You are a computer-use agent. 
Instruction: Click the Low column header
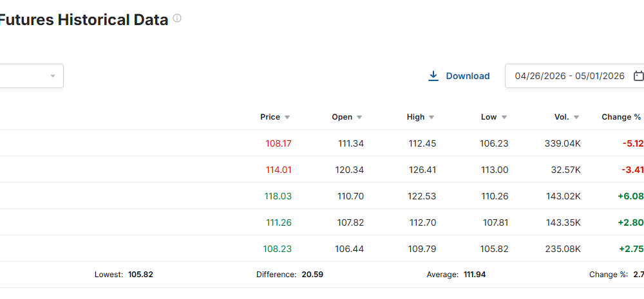pos(489,117)
